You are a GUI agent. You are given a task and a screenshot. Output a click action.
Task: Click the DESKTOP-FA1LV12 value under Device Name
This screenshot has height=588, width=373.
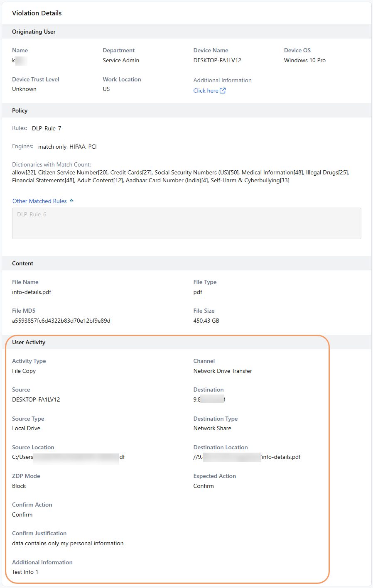tap(217, 60)
